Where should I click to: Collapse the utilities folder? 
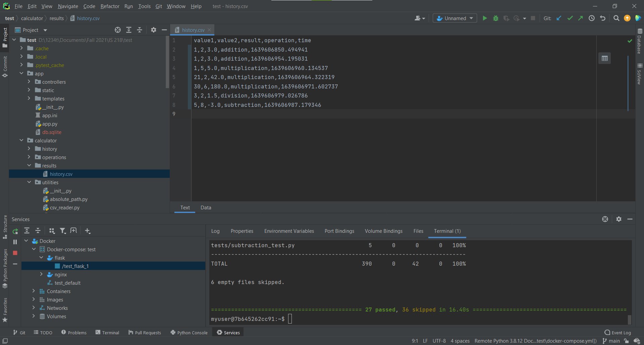(29, 182)
